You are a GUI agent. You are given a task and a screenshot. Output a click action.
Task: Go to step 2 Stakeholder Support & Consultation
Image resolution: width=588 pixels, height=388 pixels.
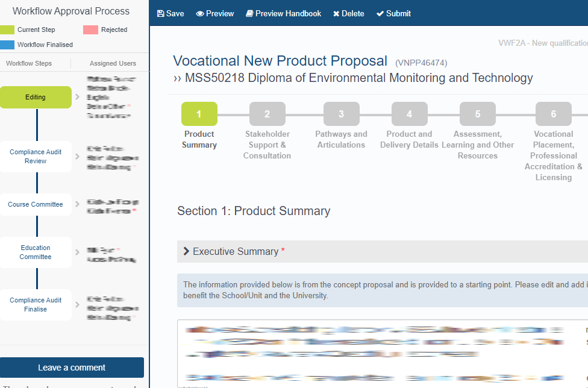[x=267, y=114]
